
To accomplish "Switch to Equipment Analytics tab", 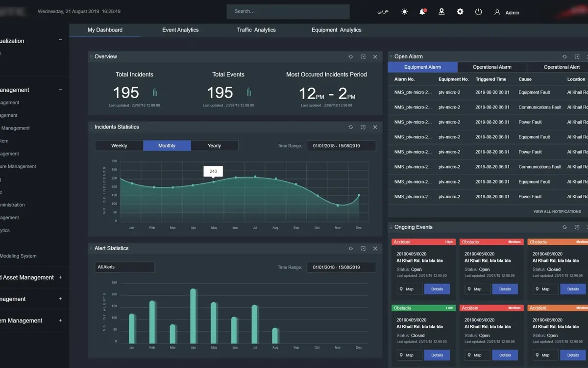I will coord(337,30).
